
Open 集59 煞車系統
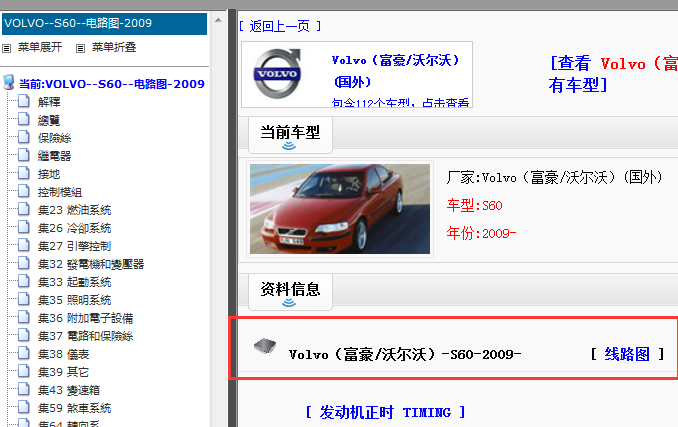[x=74, y=408]
